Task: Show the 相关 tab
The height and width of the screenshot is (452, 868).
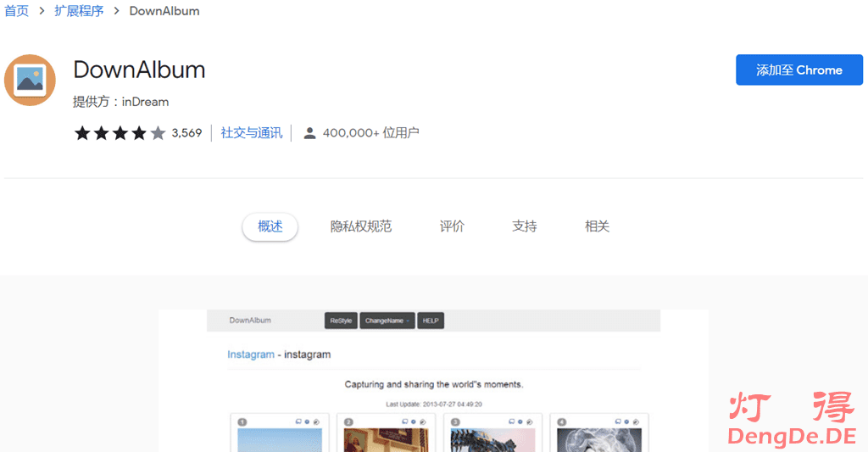Action: [597, 226]
